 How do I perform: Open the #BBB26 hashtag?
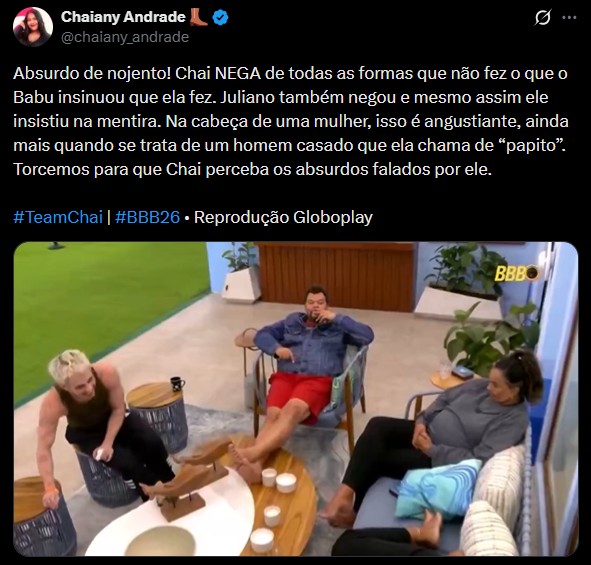tap(147, 217)
